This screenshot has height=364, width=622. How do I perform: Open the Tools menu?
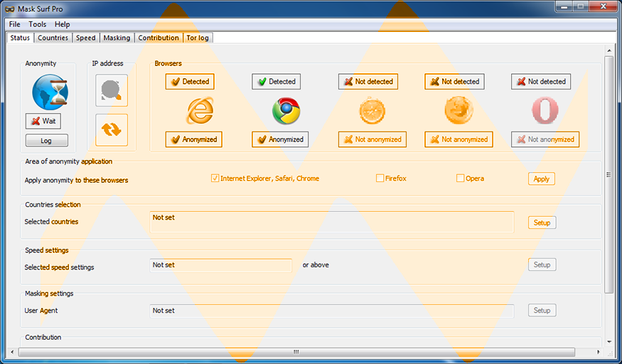point(37,24)
